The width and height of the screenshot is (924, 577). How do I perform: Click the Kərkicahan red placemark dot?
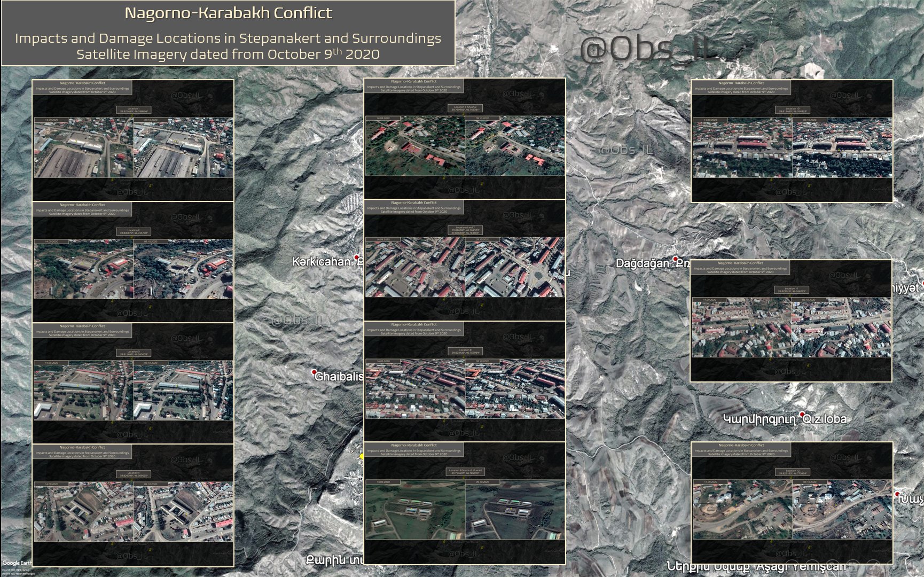click(x=357, y=258)
